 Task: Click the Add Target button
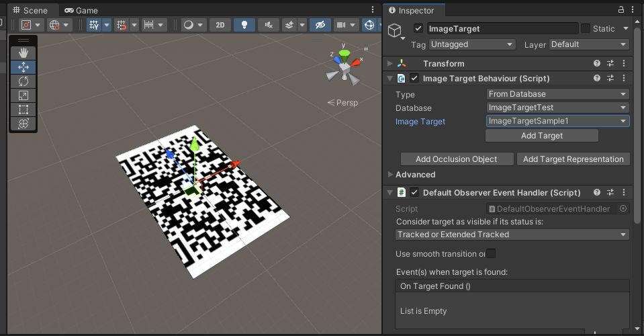pos(542,136)
